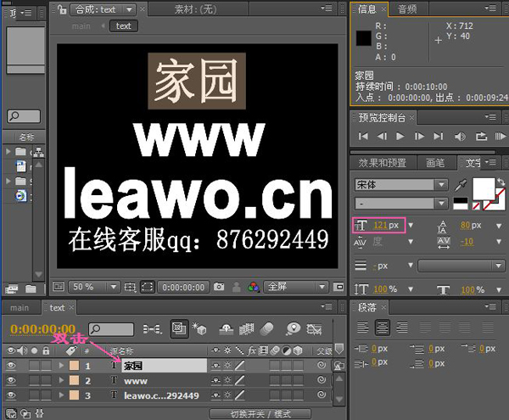Click current time 0:00:00:00 in viewer
The image size is (509, 420).
[183, 288]
